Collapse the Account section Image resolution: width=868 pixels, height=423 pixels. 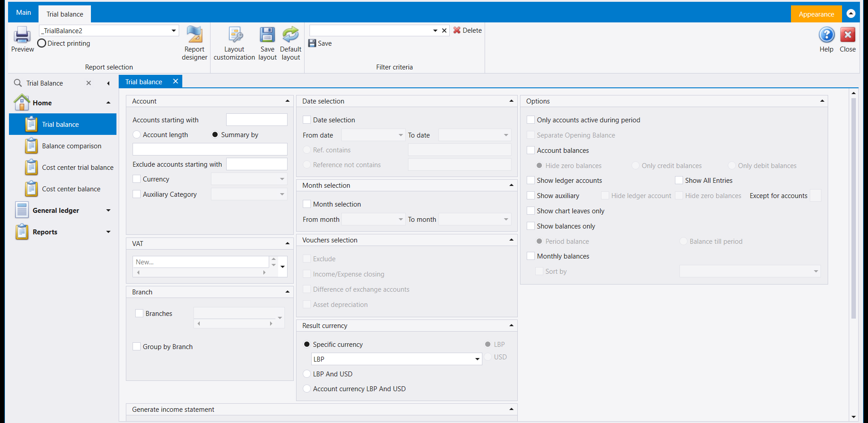[x=288, y=101]
